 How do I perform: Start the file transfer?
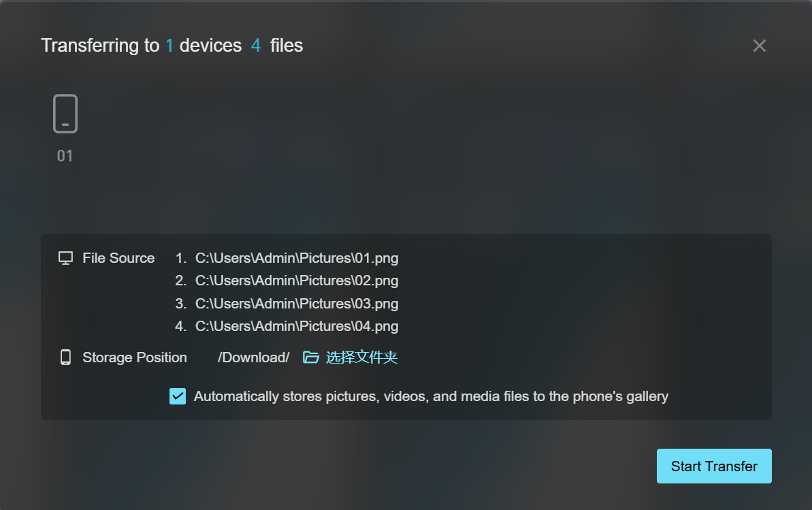point(714,466)
